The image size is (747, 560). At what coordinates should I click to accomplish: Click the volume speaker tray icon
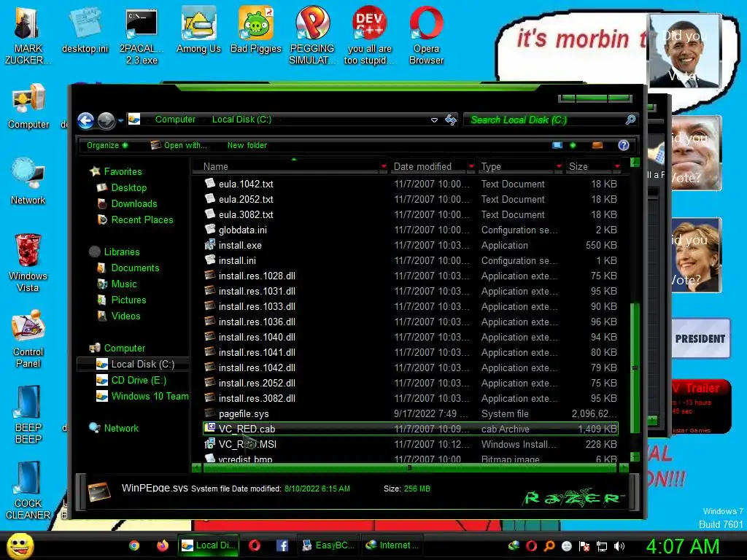(619, 546)
